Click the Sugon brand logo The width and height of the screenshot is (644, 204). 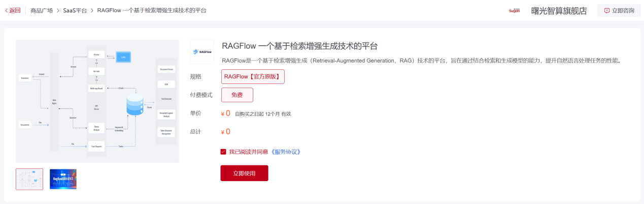(514, 11)
